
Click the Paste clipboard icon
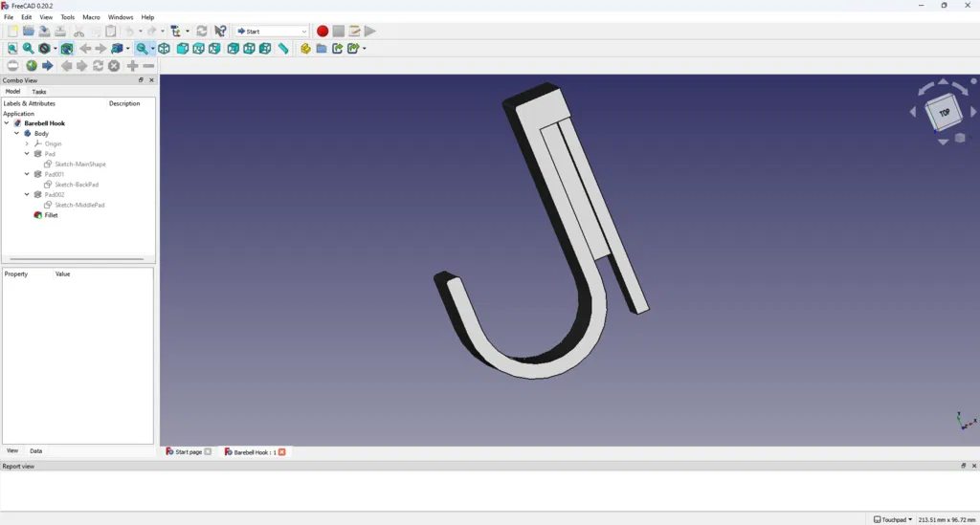tap(111, 32)
